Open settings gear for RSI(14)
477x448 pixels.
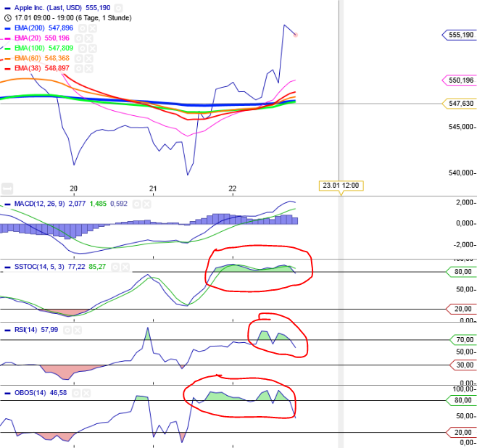point(67,331)
